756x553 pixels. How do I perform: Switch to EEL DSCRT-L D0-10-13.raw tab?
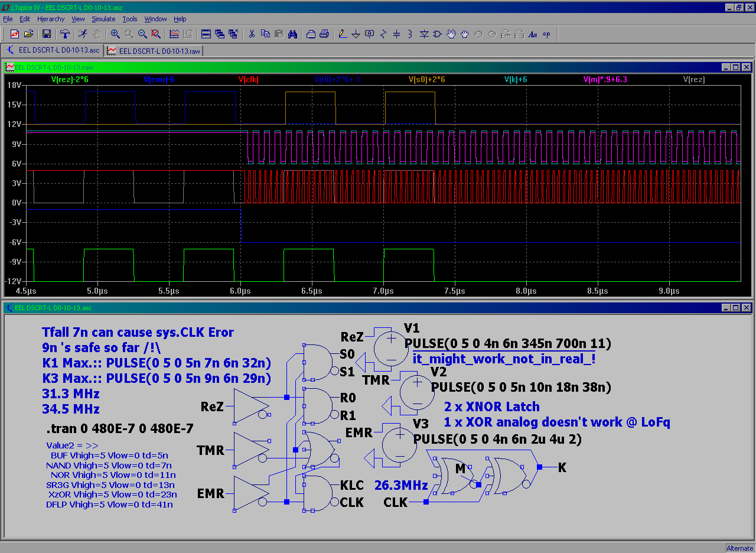tap(154, 51)
